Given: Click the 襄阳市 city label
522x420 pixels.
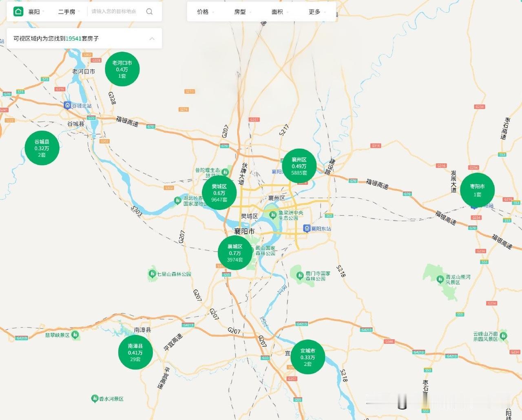Looking at the screenshot, I should point(244,231).
